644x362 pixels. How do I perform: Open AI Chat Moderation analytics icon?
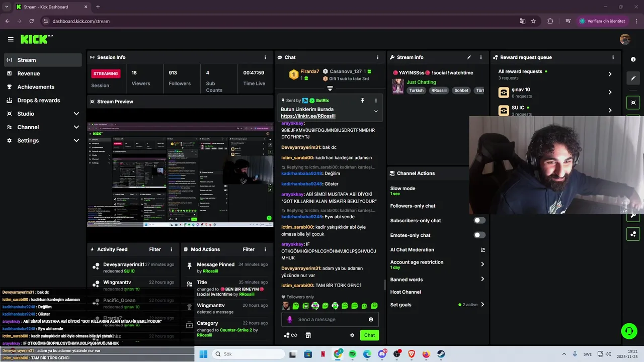click(x=482, y=250)
